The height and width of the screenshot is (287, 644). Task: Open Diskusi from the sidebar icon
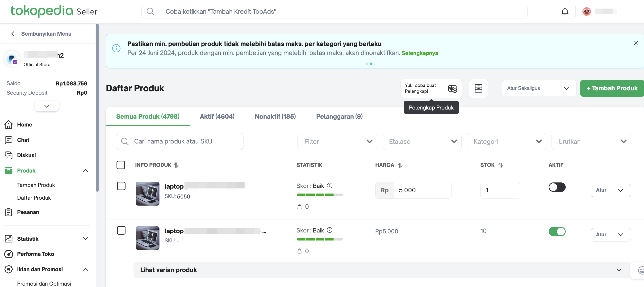(8, 155)
